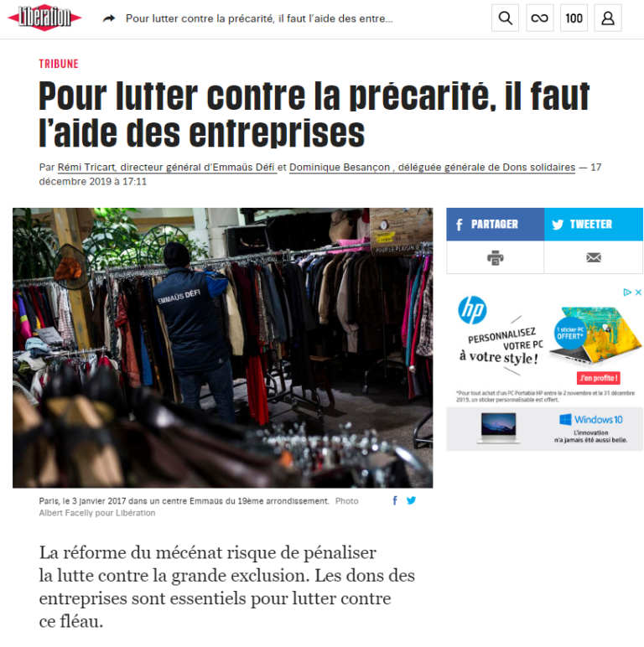644x647 pixels.
Task: Open the user account icon
Action: tap(608, 18)
